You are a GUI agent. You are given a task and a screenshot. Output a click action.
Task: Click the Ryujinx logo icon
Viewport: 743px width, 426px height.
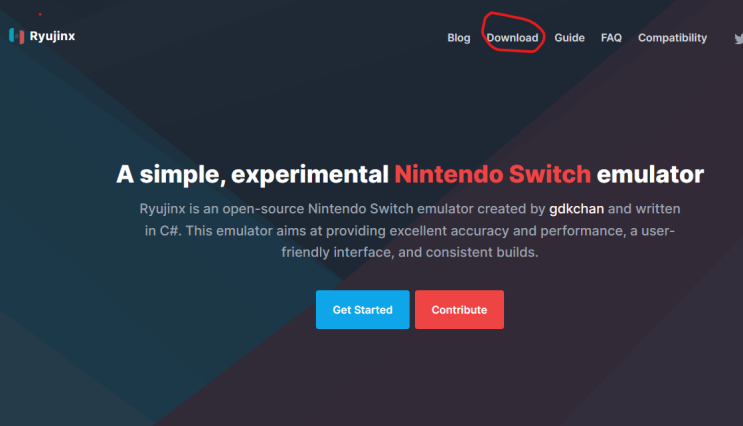point(17,36)
